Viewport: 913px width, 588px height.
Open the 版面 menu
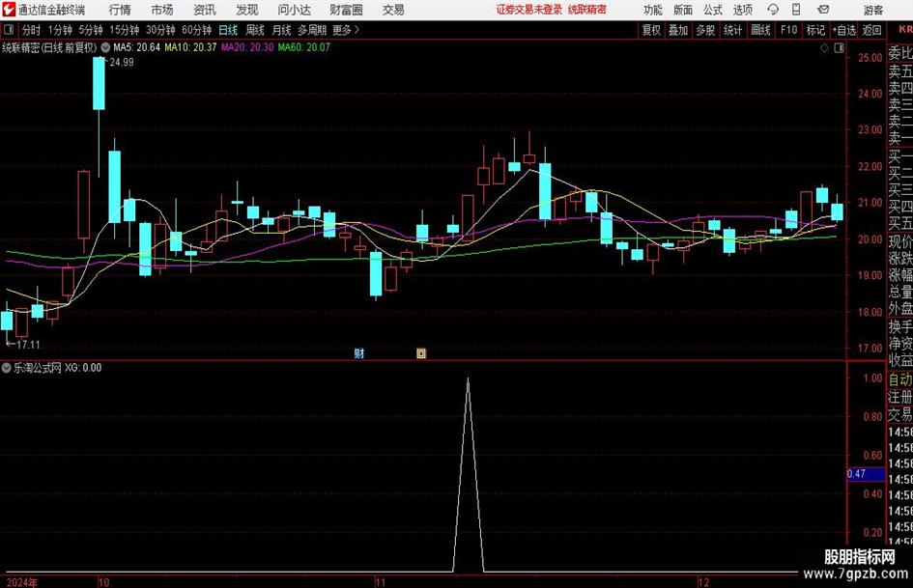(x=683, y=10)
